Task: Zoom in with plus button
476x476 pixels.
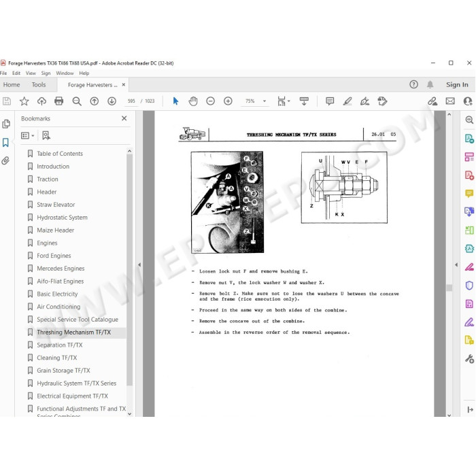Action: click(x=228, y=101)
